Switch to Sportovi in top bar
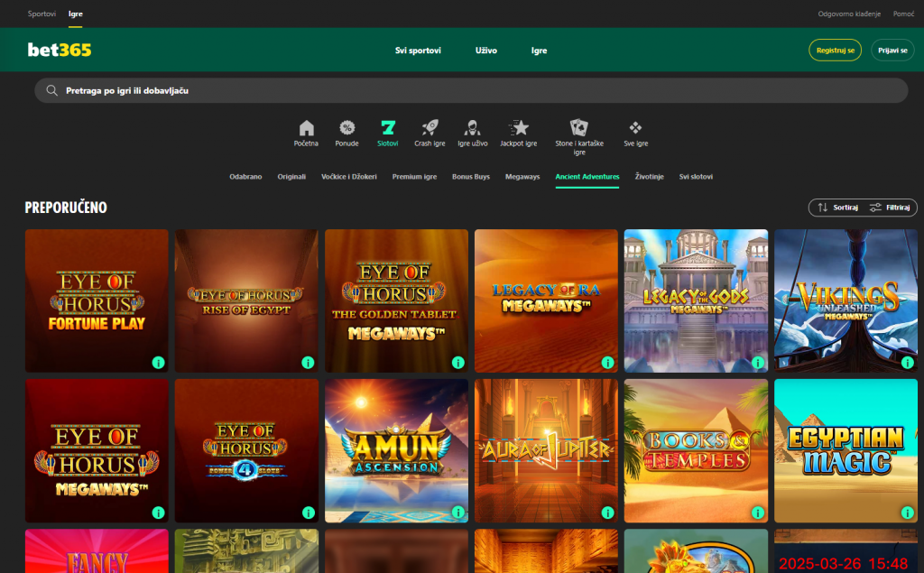This screenshot has width=924, height=573. coord(42,14)
